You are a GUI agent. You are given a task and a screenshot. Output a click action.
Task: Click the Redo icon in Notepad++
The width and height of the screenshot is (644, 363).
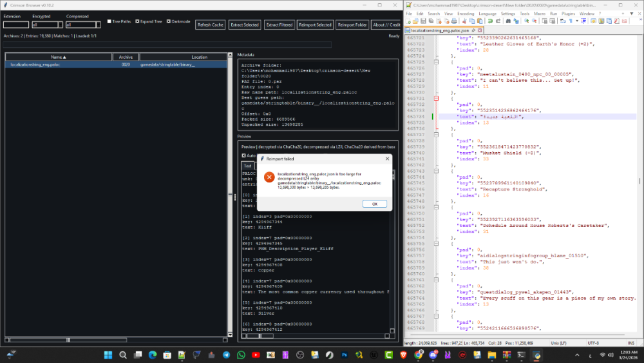(x=498, y=21)
